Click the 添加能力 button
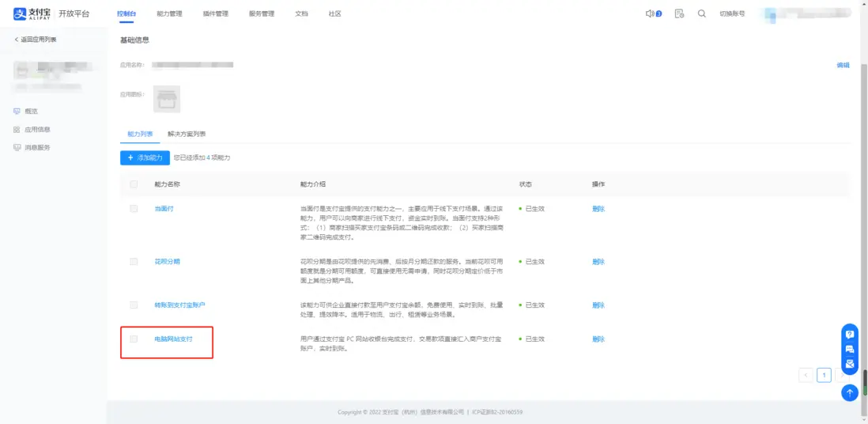 145,158
